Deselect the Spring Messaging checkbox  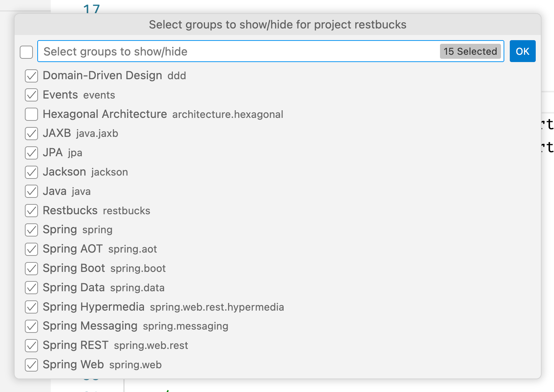click(31, 326)
